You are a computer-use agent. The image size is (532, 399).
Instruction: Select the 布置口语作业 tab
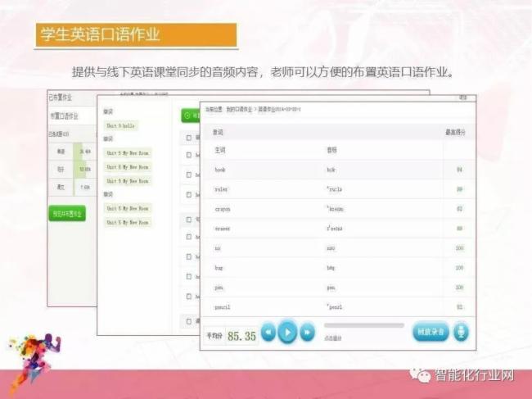pyautogui.click(x=68, y=116)
